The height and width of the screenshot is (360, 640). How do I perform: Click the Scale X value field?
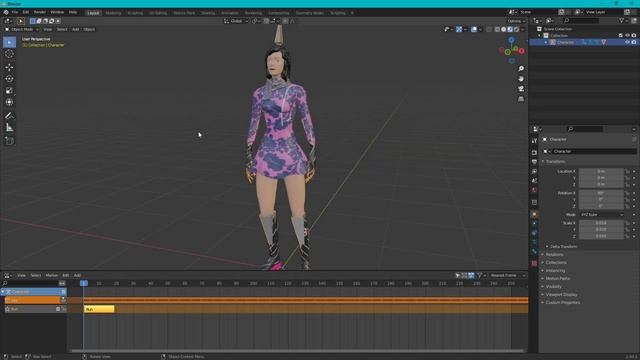point(601,223)
